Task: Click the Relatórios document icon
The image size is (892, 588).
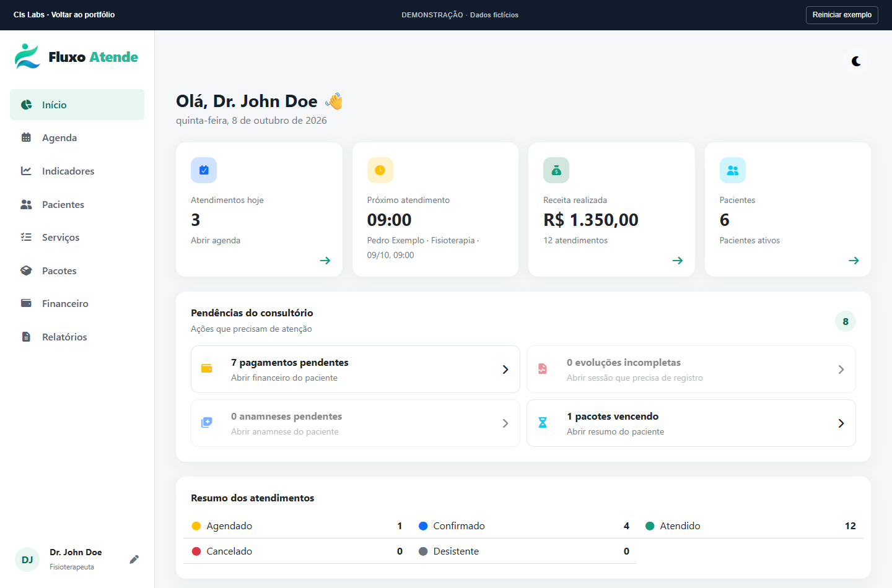Action: click(26, 337)
